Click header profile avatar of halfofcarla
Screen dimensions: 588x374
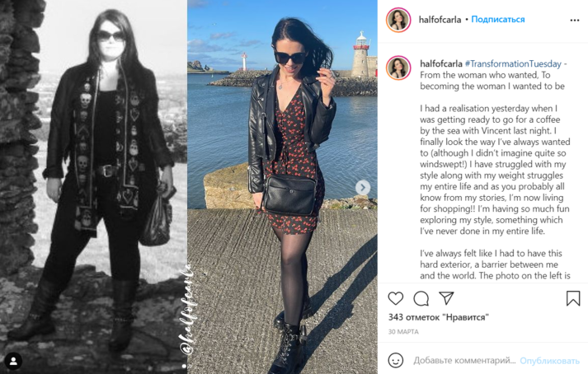[398, 20]
